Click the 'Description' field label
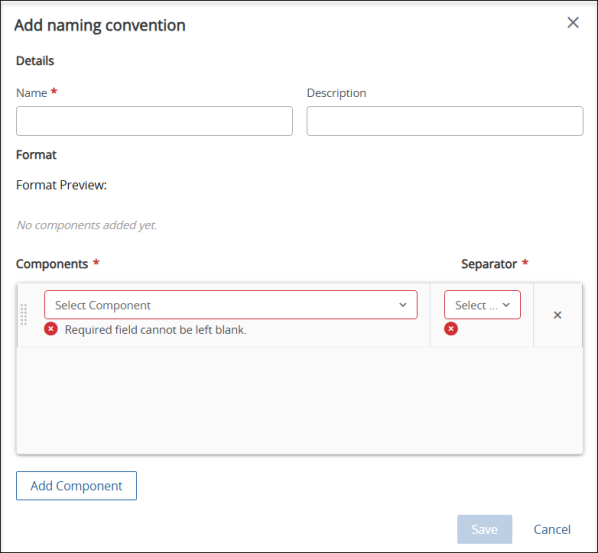The image size is (598, 553). click(336, 93)
